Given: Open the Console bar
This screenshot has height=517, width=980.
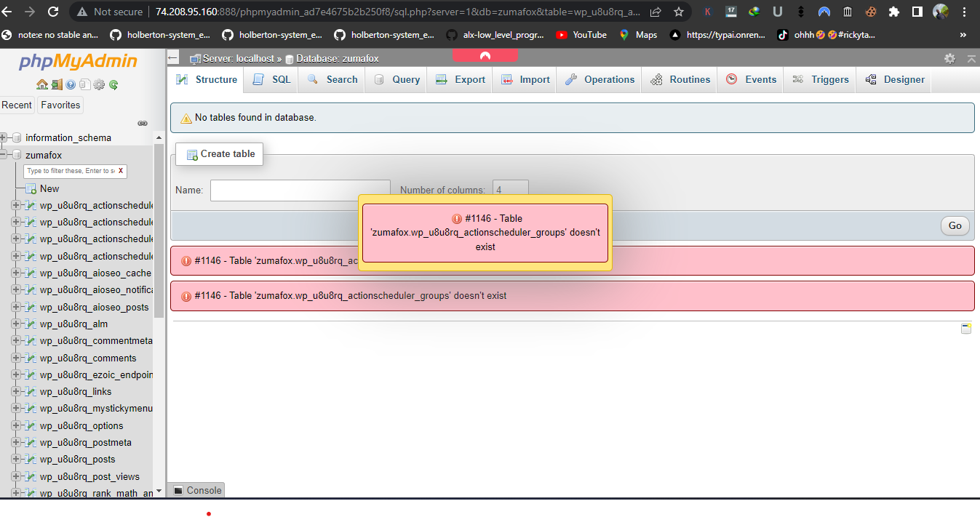Looking at the screenshot, I should click(196, 490).
